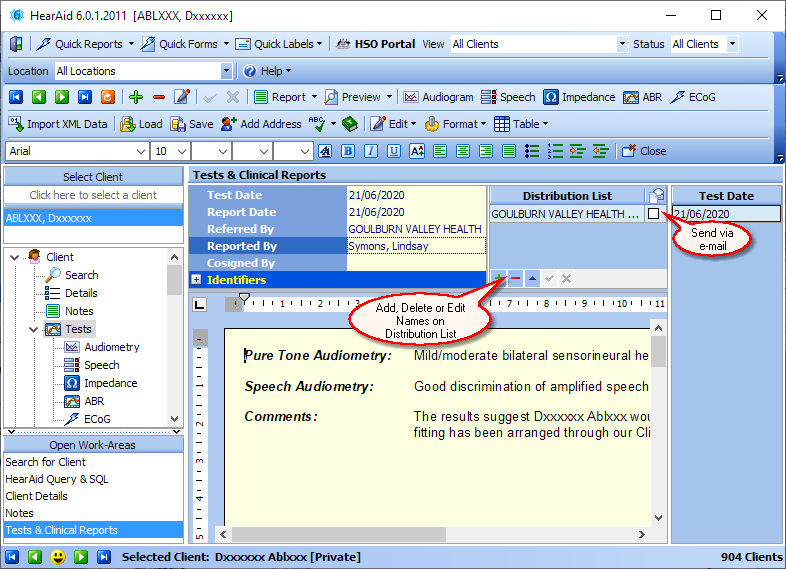Open ECoG from the toolbar
This screenshot has height=569, width=786.
tap(693, 97)
